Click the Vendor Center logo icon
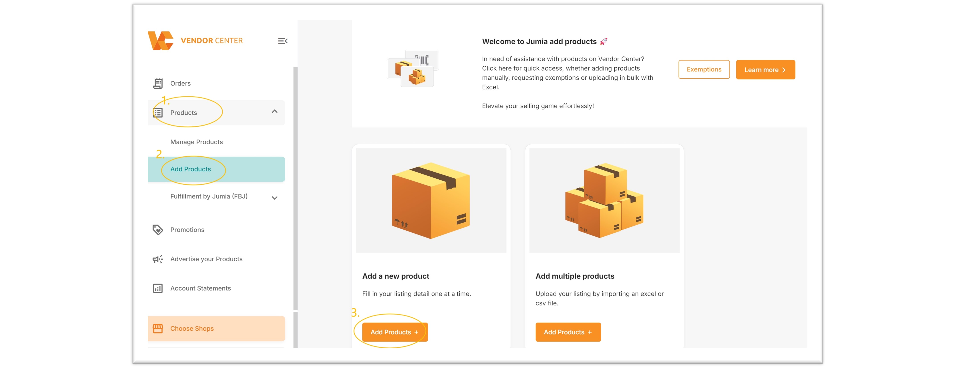This screenshot has width=980, height=368. point(161,41)
